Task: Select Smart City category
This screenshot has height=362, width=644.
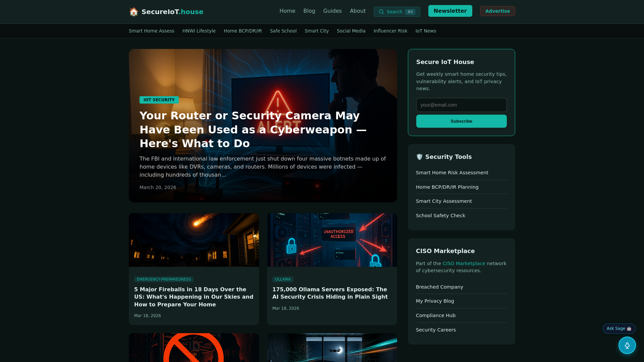Action: click(x=317, y=31)
